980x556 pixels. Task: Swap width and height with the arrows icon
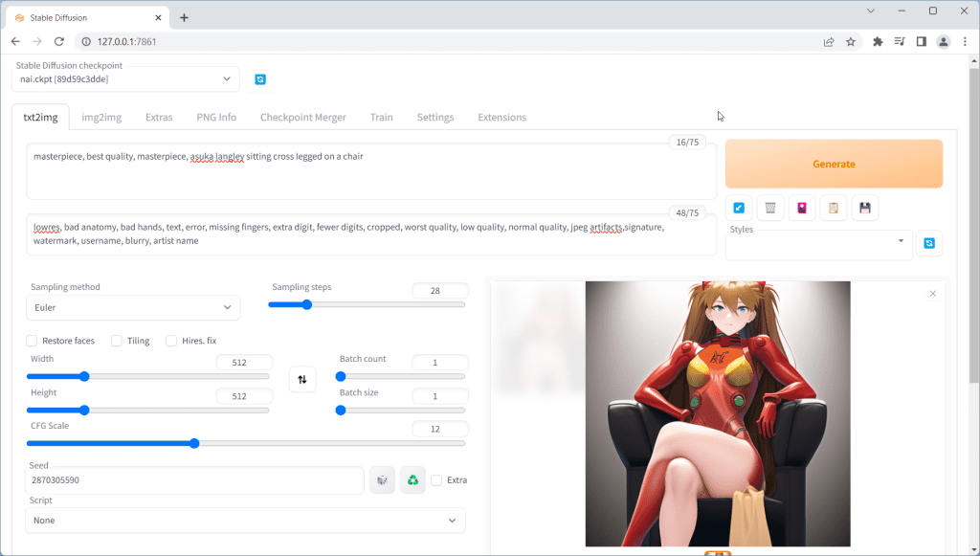click(x=302, y=380)
